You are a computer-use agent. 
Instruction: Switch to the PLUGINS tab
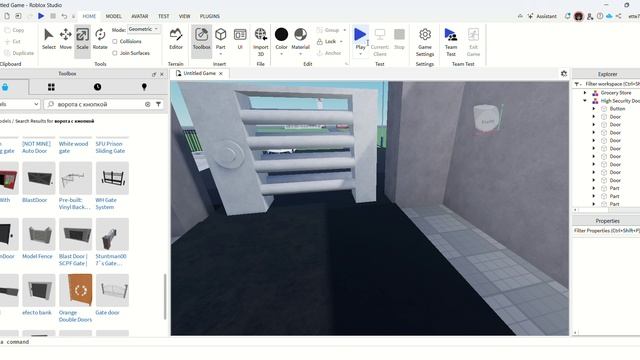(210, 16)
